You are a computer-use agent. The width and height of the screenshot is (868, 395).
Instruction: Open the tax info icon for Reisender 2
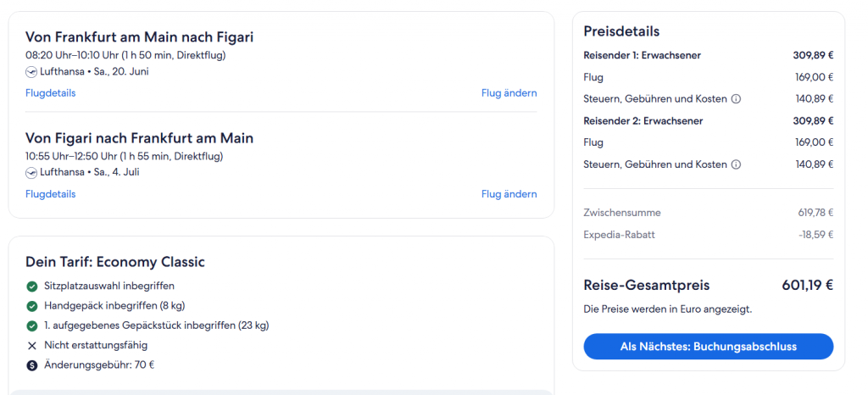coord(736,164)
